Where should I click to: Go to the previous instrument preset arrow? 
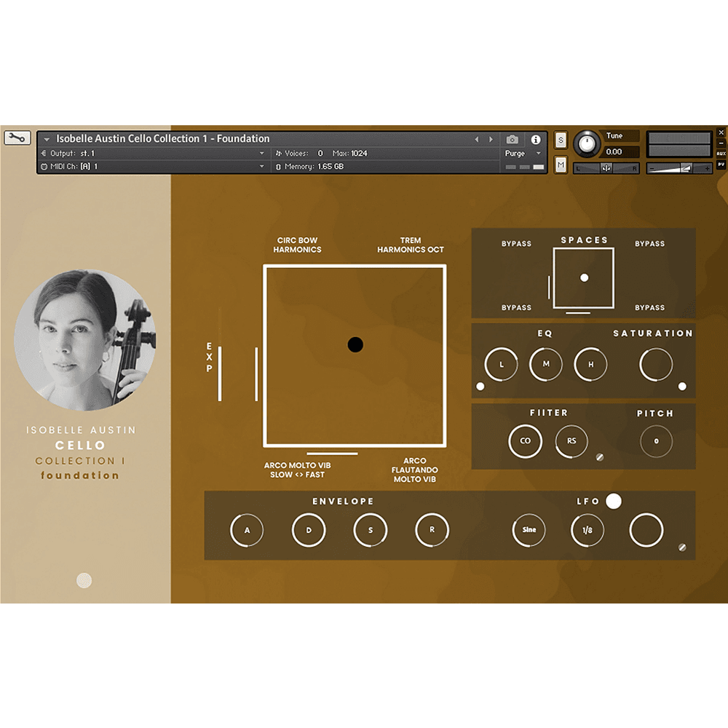(477, 139)
